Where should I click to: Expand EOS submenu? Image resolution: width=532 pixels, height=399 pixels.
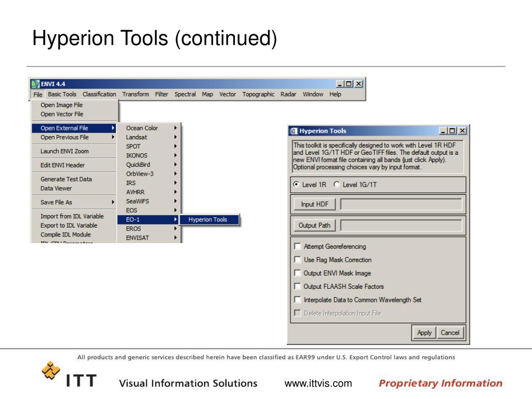149,210
